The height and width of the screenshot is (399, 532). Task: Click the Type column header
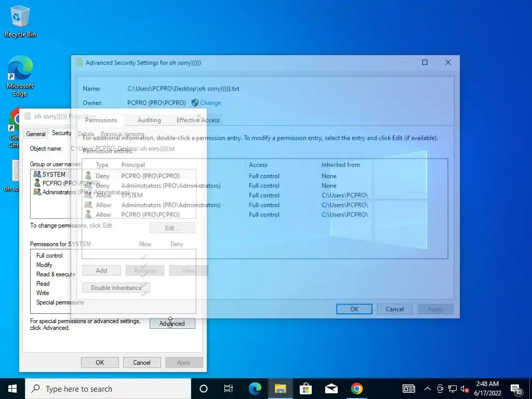(x=102, y=165)
